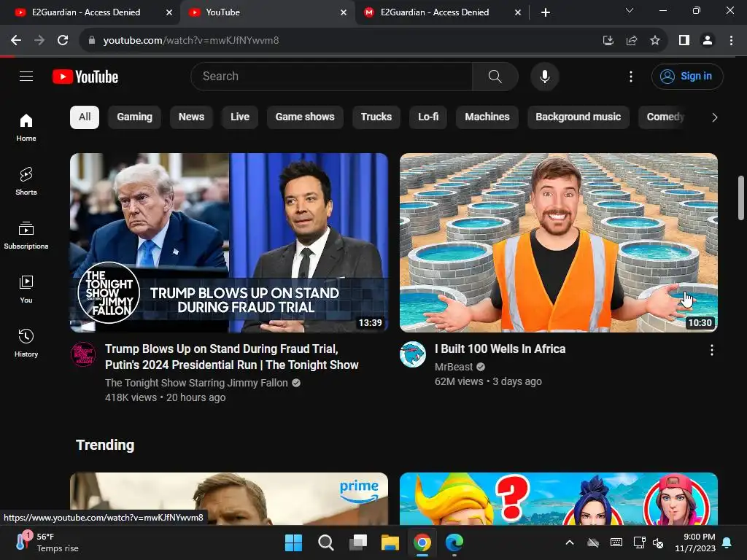Screen dimensions: 747x560
Task: Open the YouTube hamburger guide menu
Action: coord(26,76)
